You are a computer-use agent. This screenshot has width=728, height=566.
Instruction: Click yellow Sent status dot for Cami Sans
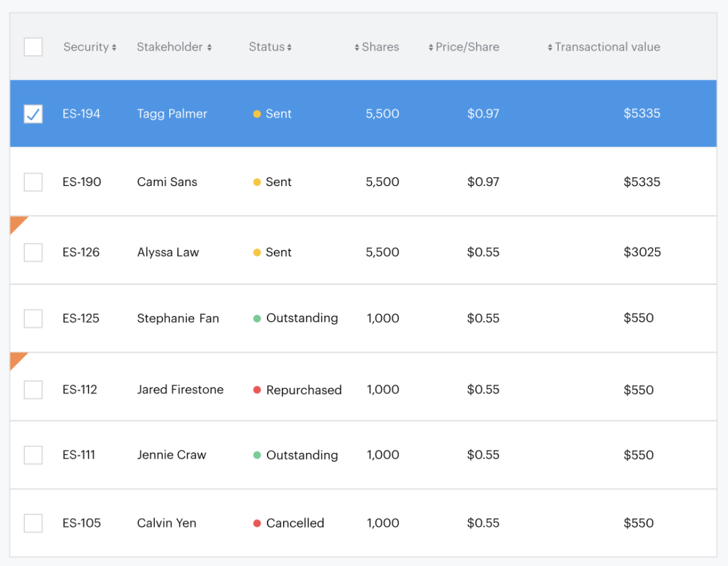pyautogui.click(x=257, y=182)
